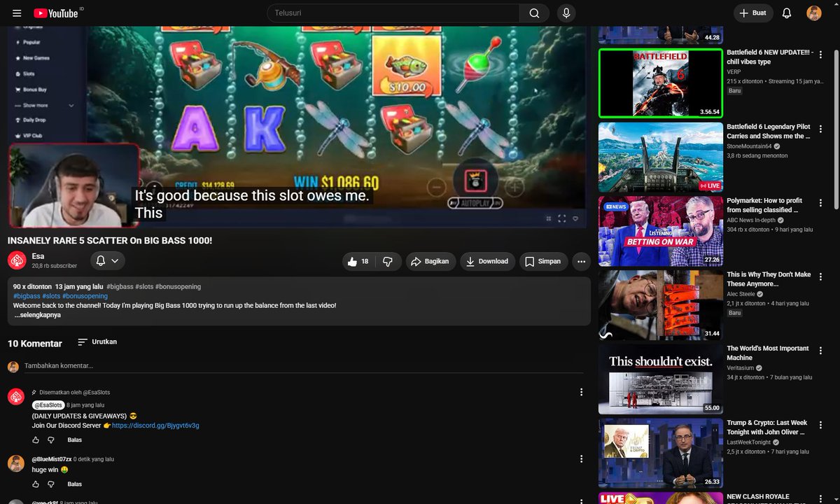Image resolution: width=840 pixels, height=504 pixels.
Task: Click the video title INSANELY RARE 5 SCATTER
Action: click(110, 240)
